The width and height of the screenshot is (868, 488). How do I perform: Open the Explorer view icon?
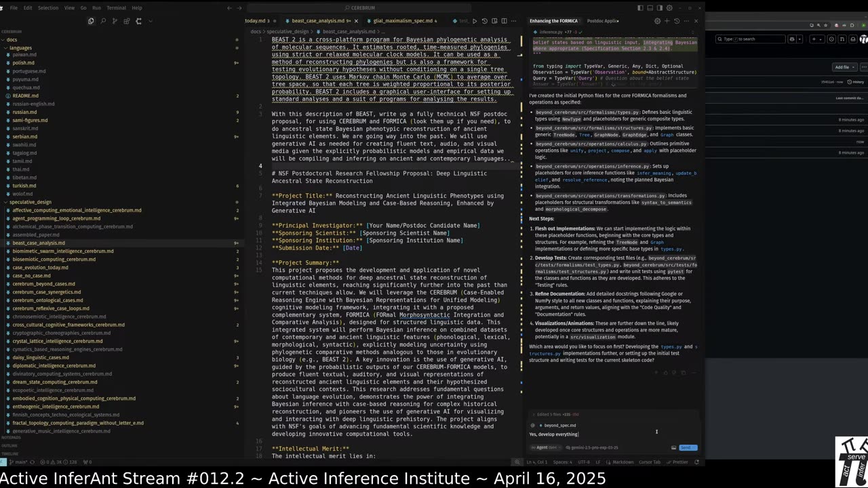coord(91,21)
